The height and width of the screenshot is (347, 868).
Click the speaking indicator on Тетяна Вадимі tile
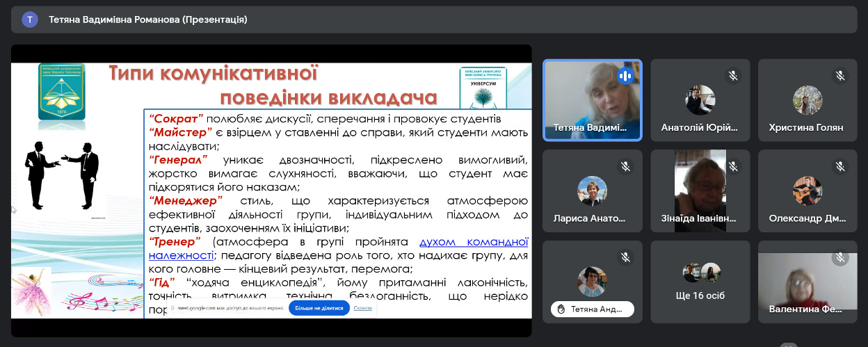pyautogui.click(x=625, y=76)
